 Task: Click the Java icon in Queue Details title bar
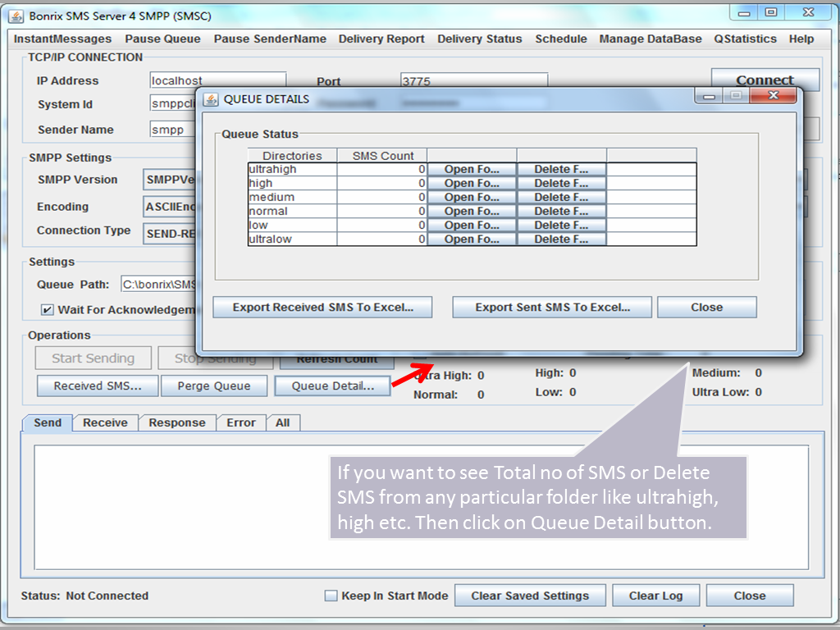coord(211,99)
